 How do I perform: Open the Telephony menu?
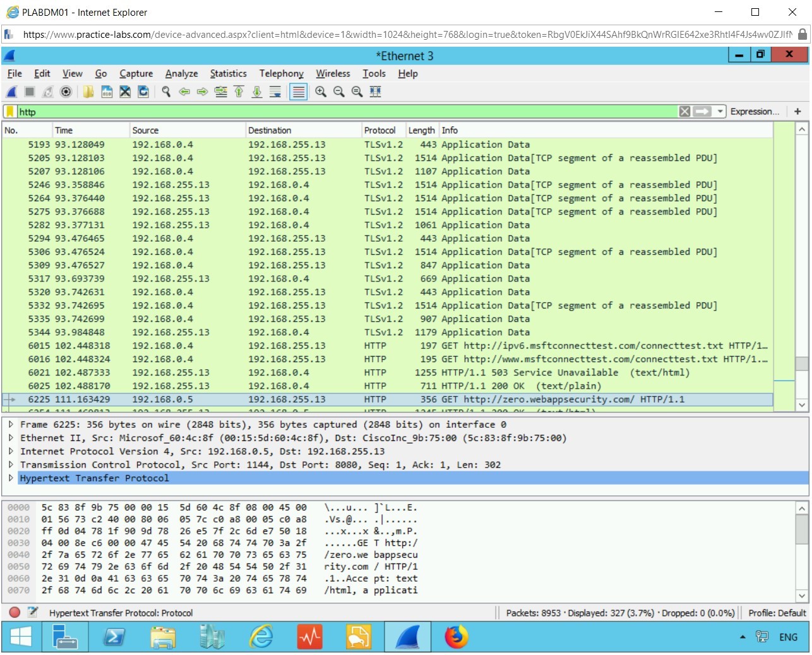pyautogui.click(x=282, y=74)
